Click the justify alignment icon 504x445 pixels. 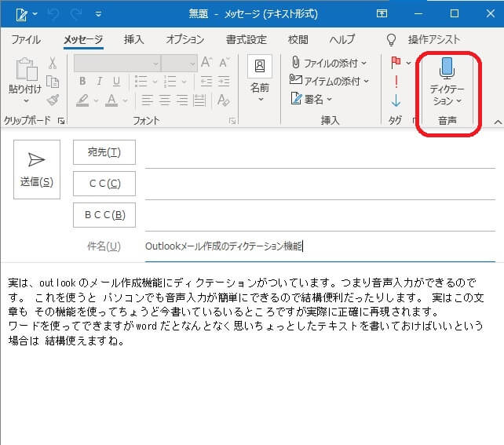[x=199, y=100]
